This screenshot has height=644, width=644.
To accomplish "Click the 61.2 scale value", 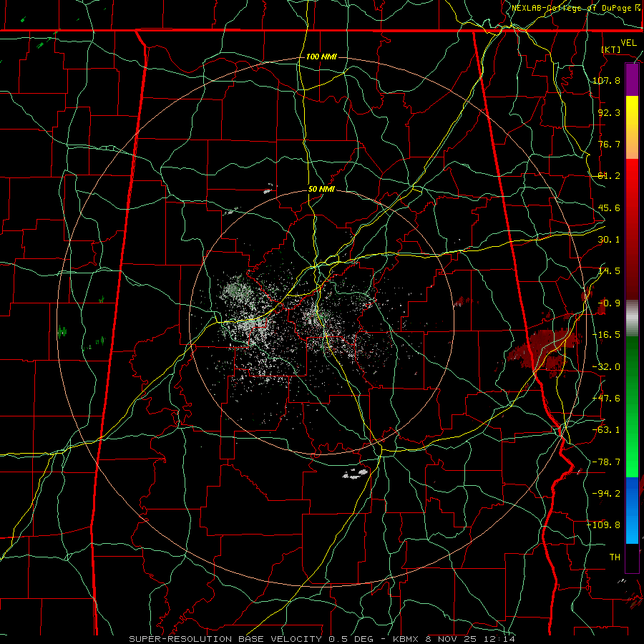I will (x=609, y=176).
